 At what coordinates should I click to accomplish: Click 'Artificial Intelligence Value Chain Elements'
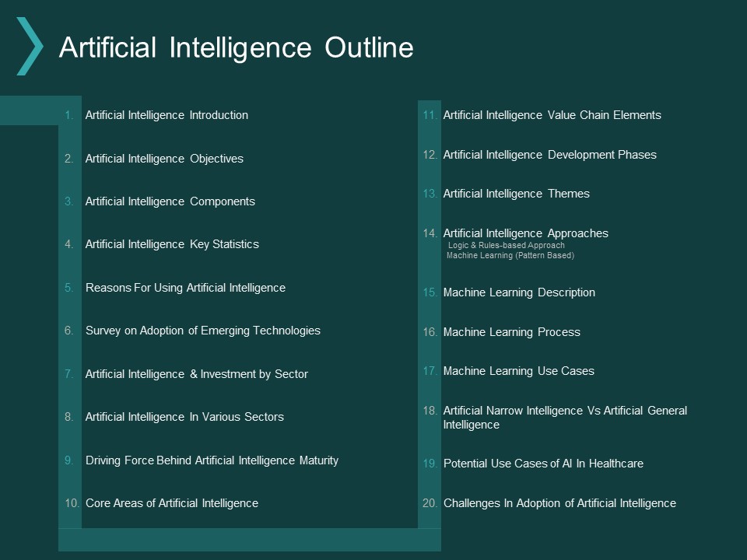coord(552,115)
